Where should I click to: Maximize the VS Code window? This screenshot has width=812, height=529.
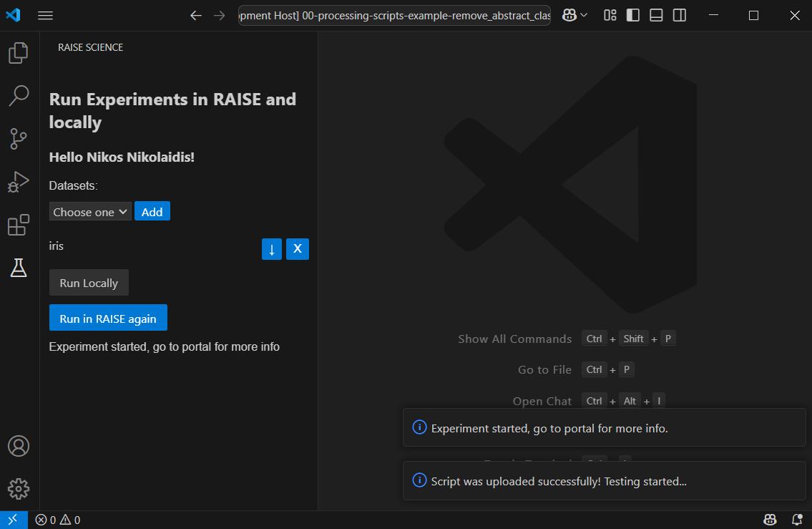(754, 16)
